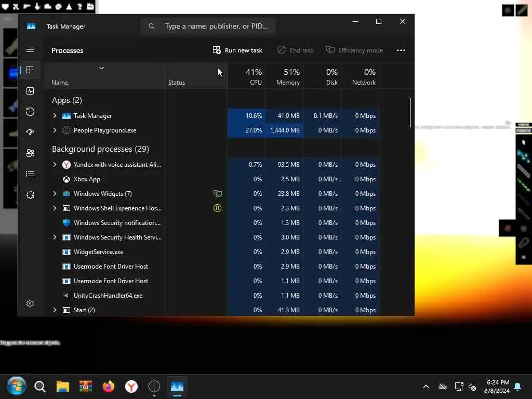Click the End task button
This screenshot has width=532, height=399.
(295, 50)
